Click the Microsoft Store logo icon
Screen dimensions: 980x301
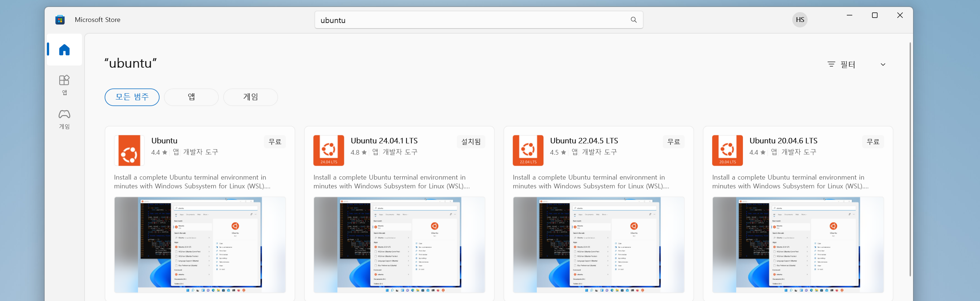[60, 20]
